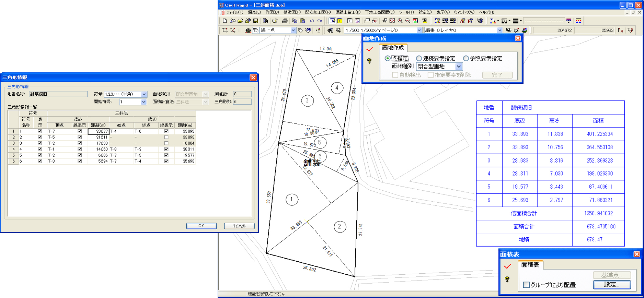Open the 線上点 snap mode dropdown
Screen dimensions: 644x298
tap(293, 30)
